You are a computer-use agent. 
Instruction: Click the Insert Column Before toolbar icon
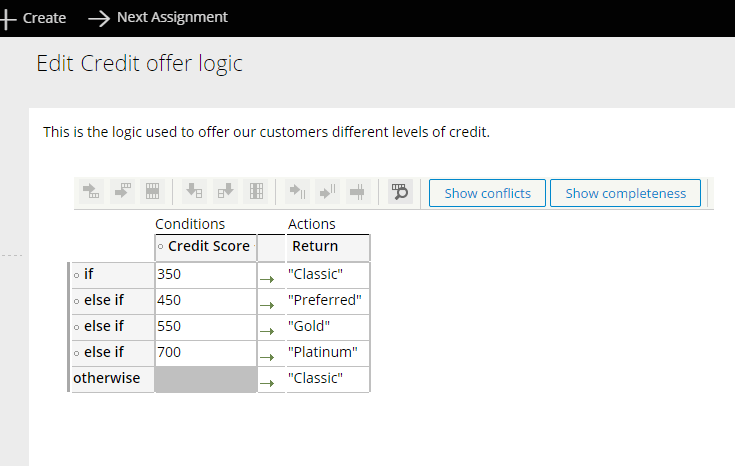tap(194, 191)
